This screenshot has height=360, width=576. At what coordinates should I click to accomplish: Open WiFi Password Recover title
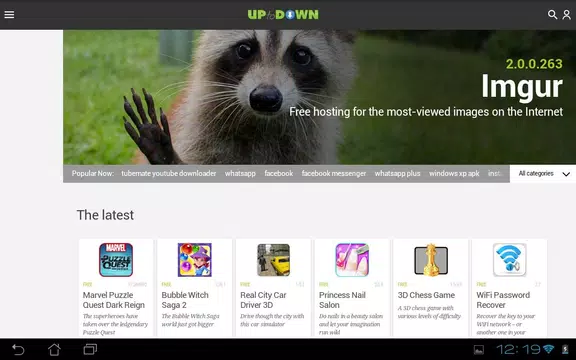click(x=503, y=300)
